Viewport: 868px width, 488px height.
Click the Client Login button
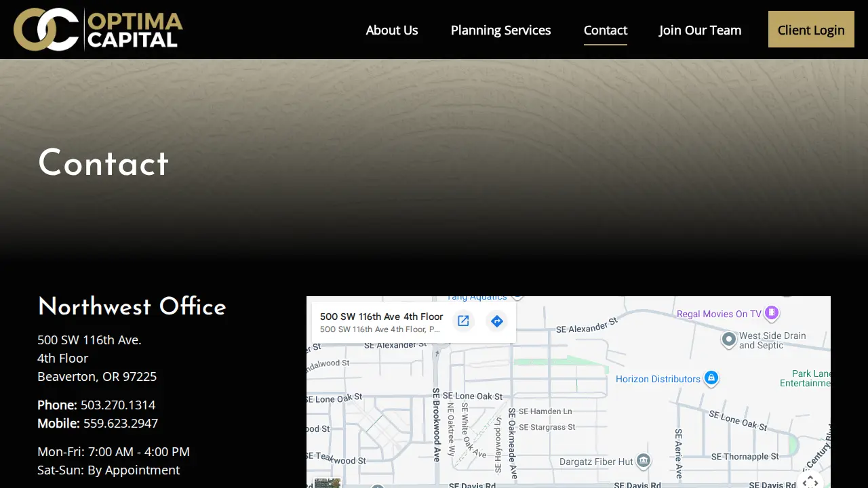[811, 29]
